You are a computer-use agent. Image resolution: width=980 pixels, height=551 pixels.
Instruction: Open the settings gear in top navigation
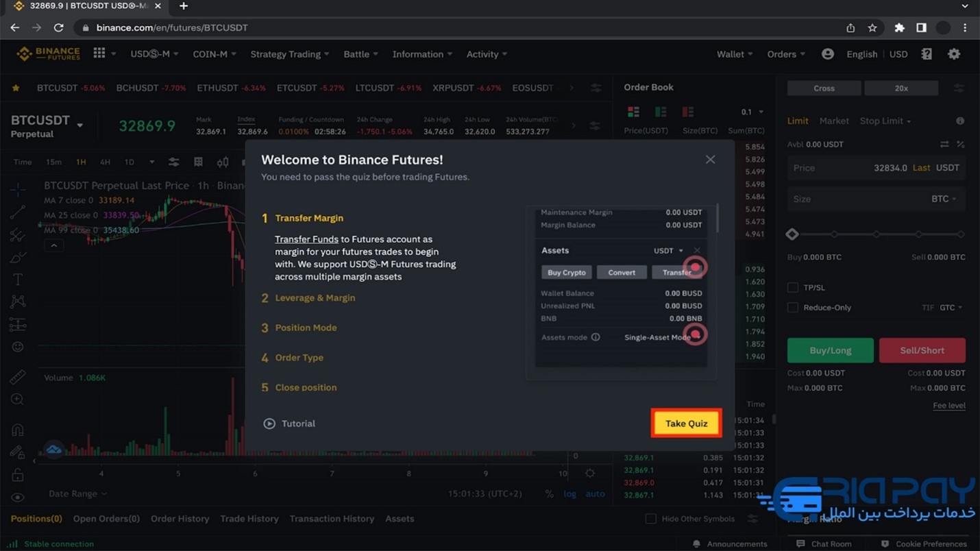[x=954, y=54]
